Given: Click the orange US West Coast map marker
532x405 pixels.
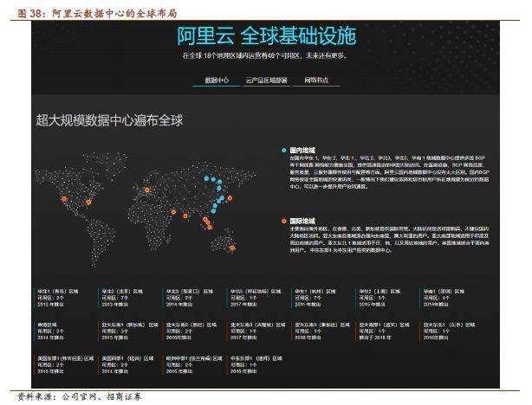Looking at the screenshot, I should pos(62,198).
